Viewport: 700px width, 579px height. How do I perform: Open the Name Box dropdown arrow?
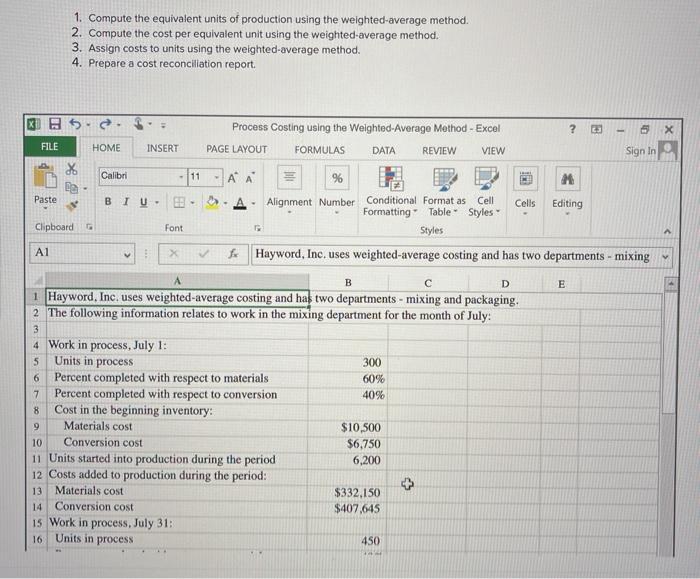[127, 255]
